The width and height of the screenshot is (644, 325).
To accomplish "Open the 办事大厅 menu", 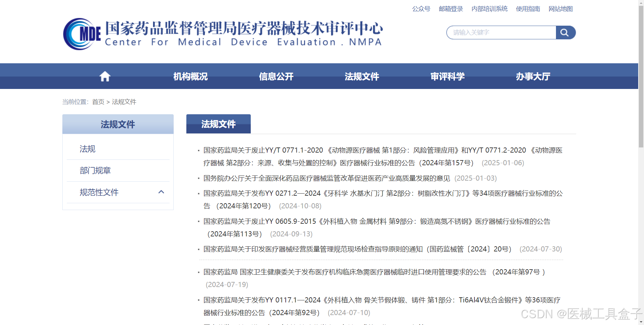I will [533, 76].
